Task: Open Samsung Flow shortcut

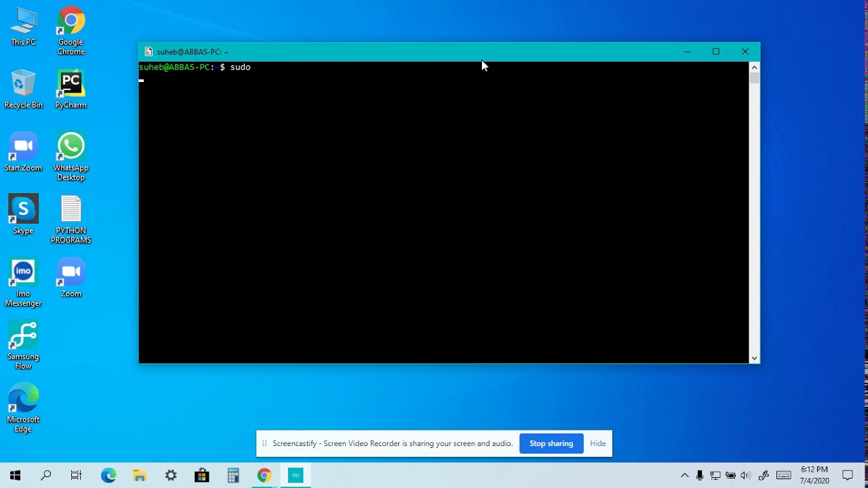Action: [23, 346]
